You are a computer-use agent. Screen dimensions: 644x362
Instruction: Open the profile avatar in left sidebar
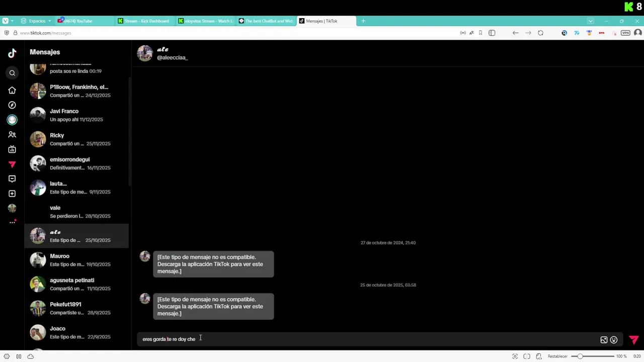[x=12, y=208]
